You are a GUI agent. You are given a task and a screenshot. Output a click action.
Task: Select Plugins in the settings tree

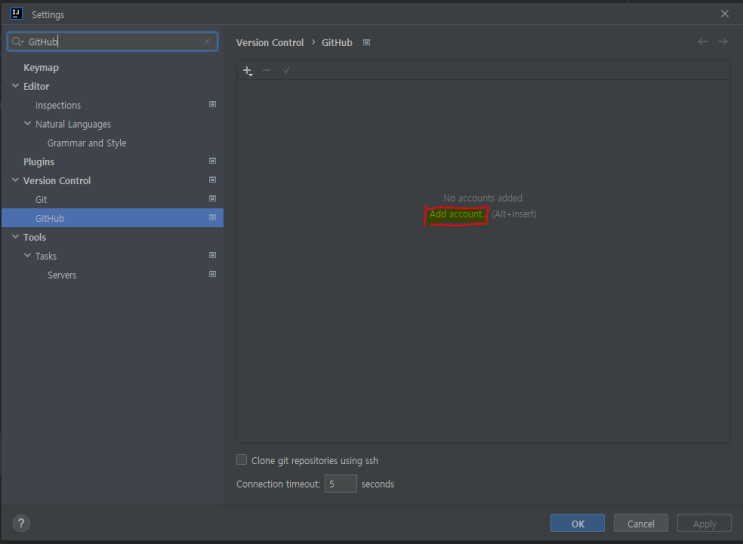click(x=39, y=162)
